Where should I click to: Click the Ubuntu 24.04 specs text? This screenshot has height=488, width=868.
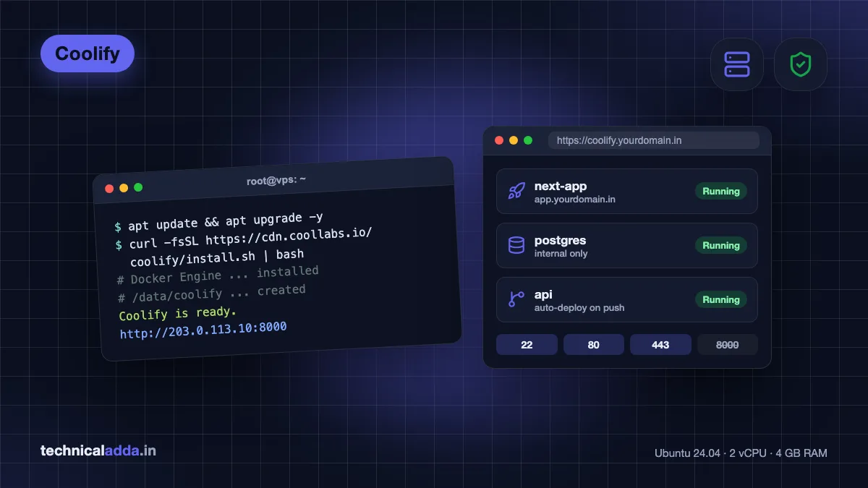pos(741,453)
